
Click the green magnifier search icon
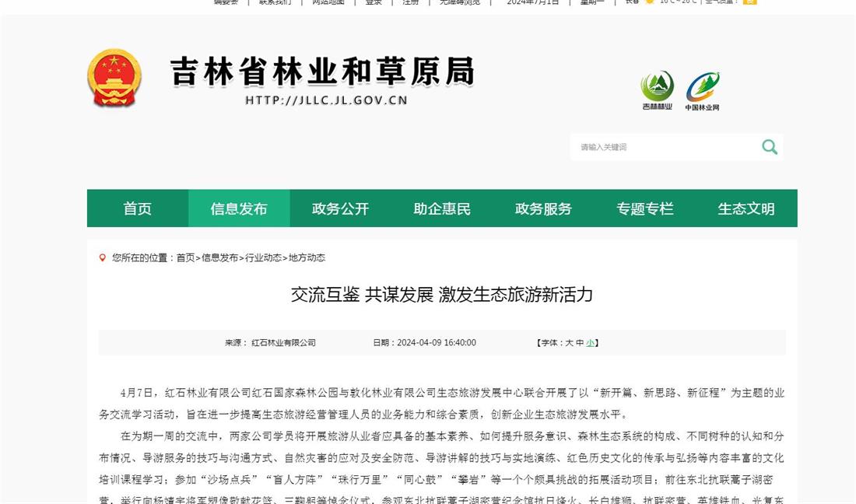(x=769, y=147)
